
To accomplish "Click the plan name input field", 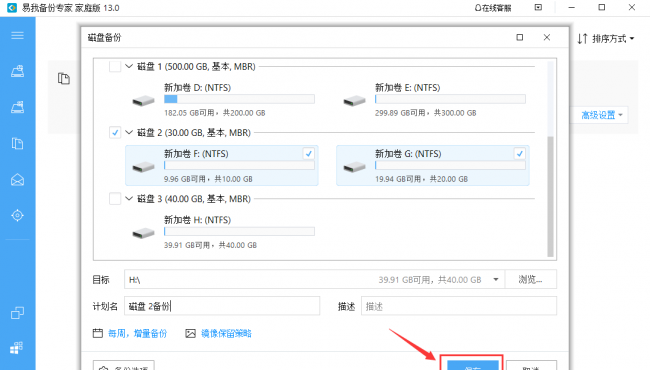I will [222, 306].
